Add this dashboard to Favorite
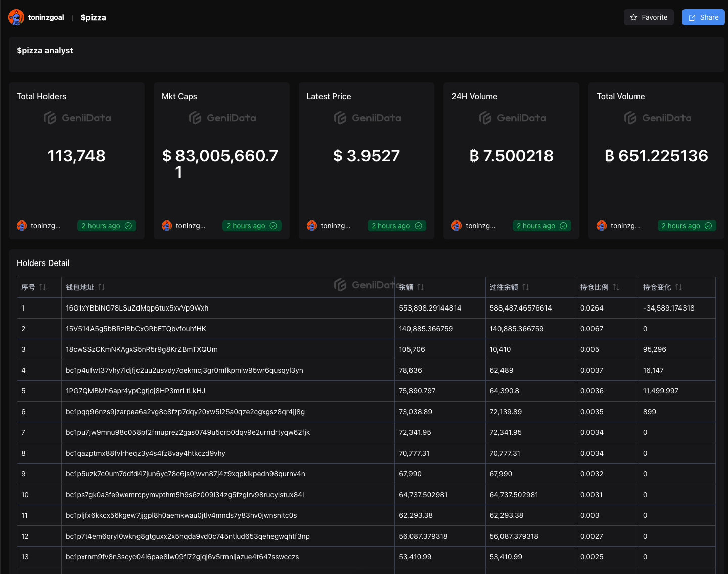Screen dimensions: 728x574 [649, 17]
